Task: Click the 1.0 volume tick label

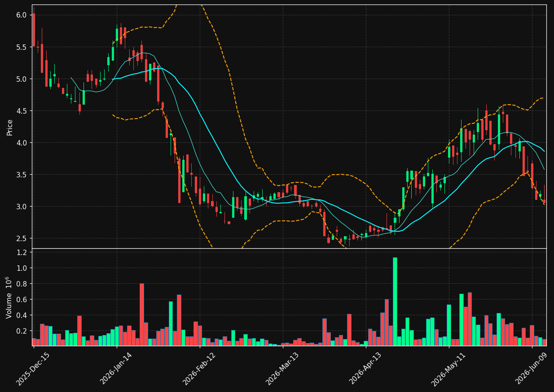Action: click(x=21, y=268)
